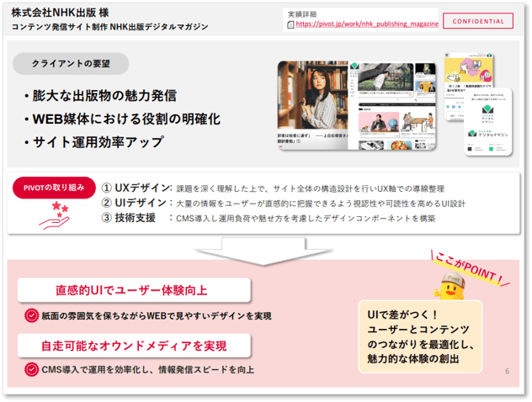Viewport: 532px width, 402px height.
Task: Click the circled 2 UIデザイン heading
Action: pos(134,203)
